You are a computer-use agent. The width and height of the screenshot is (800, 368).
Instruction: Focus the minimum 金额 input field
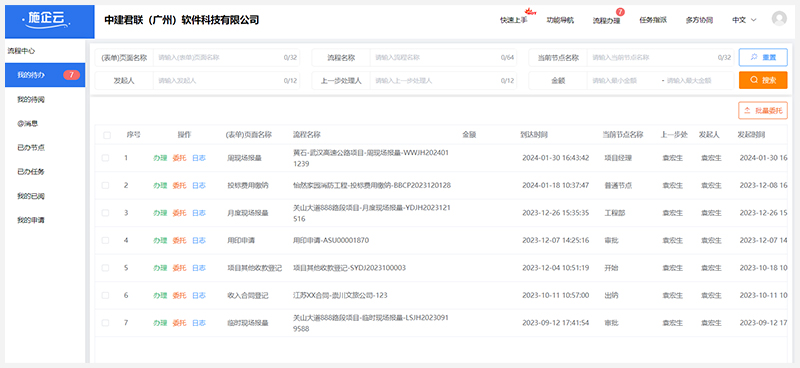[623, 81]
